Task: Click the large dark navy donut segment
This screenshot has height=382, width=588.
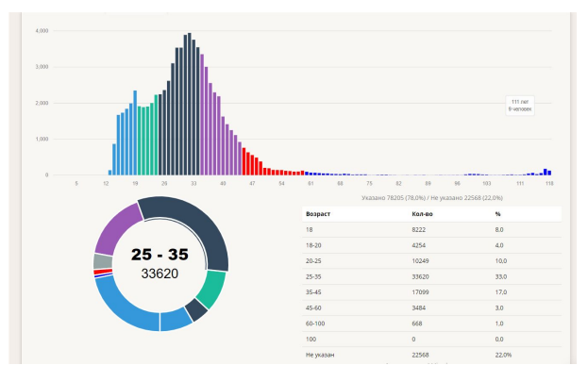Action: pyautogui.click(x=203, y=224)
